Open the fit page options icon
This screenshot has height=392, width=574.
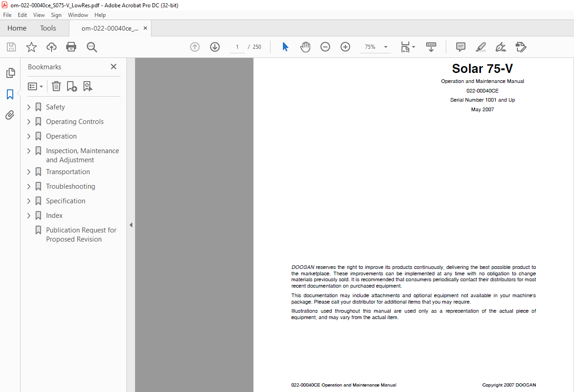click(408, 47)
